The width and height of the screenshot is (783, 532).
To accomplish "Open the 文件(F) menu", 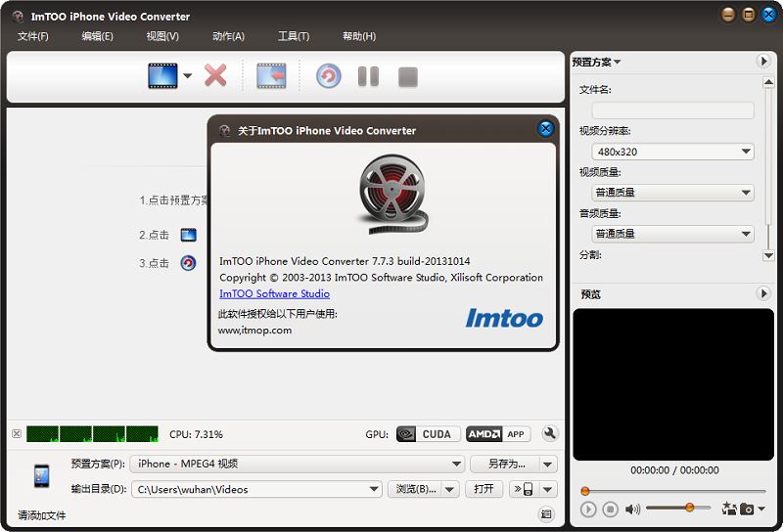I will click(33, 36).
